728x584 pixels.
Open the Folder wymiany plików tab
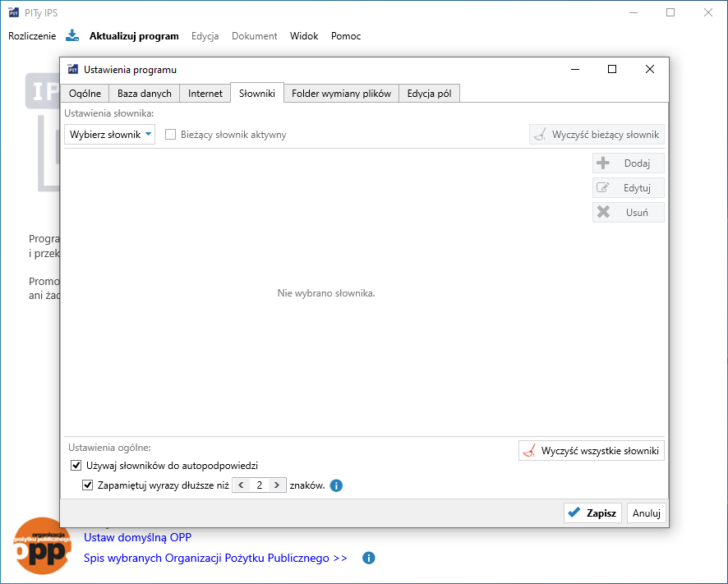click(x=341, y=94)
